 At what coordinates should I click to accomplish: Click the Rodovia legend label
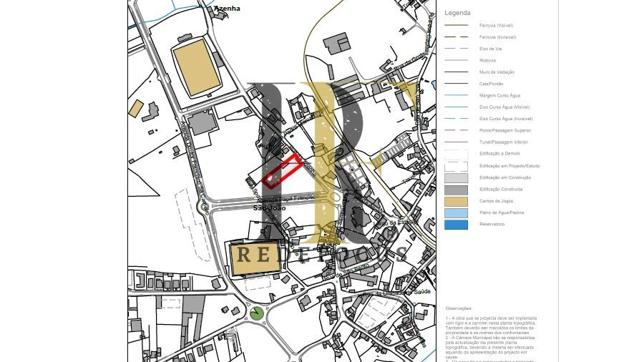(487, 60)
